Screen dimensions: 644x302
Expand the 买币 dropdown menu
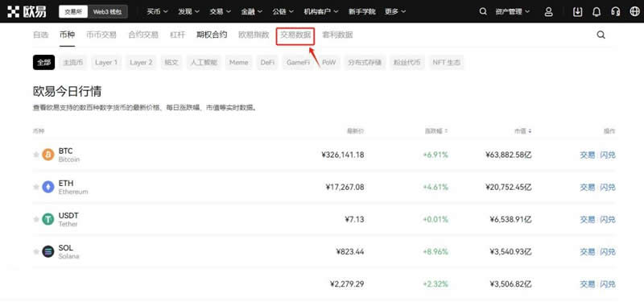point(158,11)
